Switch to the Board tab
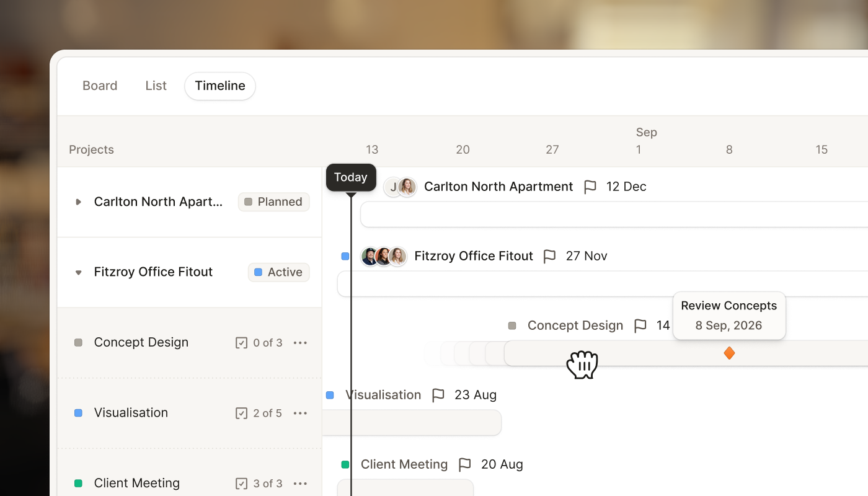This screenshot has width=868, height=496. pos(100,86)
